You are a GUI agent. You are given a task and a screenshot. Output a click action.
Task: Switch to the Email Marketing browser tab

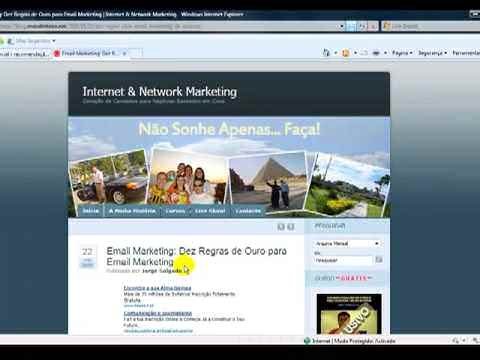coord(90,53)
